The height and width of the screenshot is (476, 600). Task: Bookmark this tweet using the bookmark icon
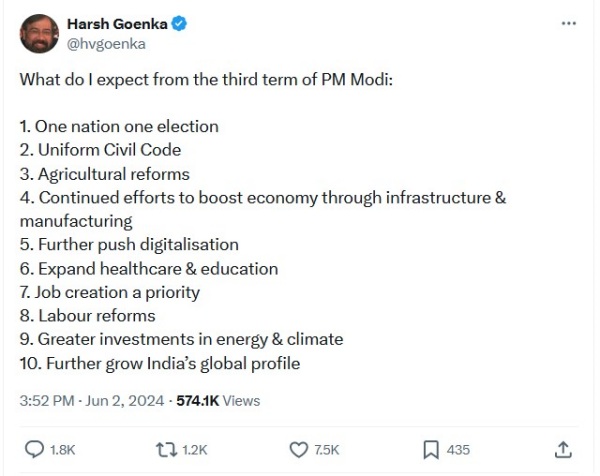[x=429, y=449]
